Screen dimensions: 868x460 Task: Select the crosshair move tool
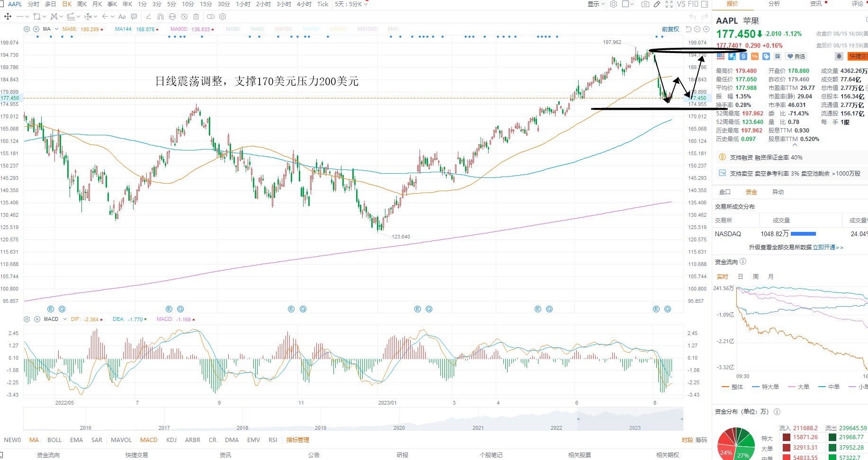[x=8, y=17]
